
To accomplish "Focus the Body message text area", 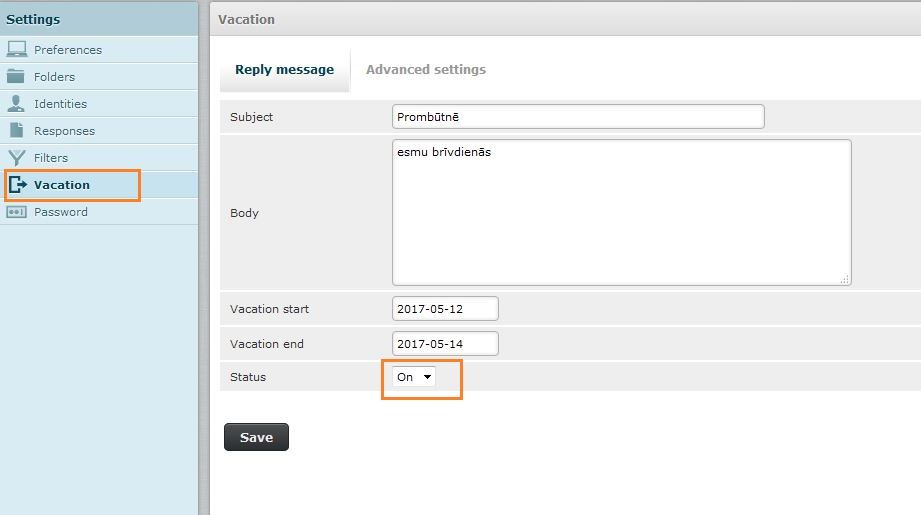I will pos(621,212).
